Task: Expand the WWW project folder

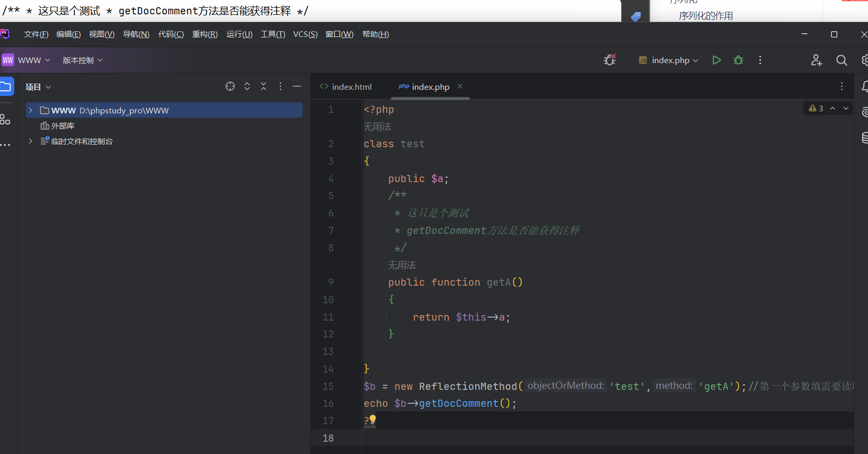Action: 31,110
